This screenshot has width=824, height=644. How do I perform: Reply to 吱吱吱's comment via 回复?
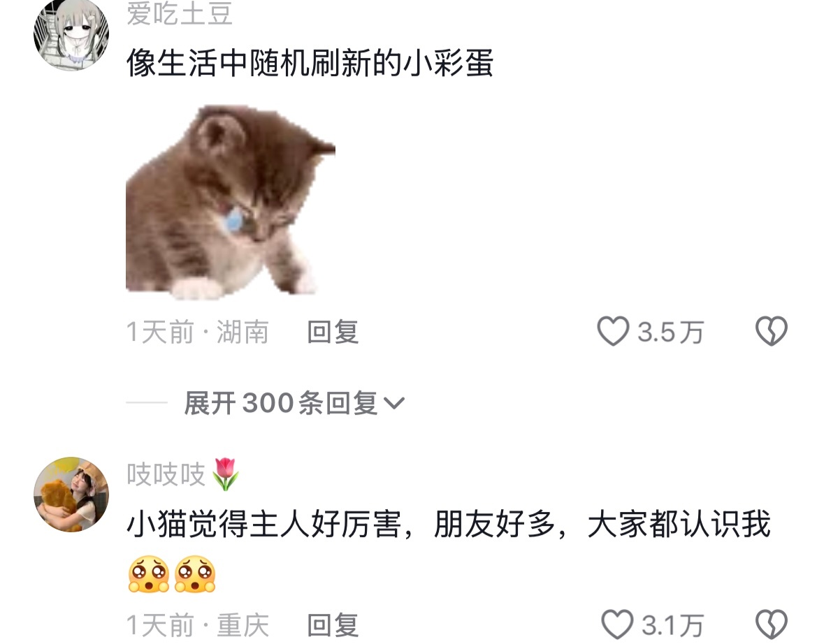pyautogui.click(x=333, y=625)
